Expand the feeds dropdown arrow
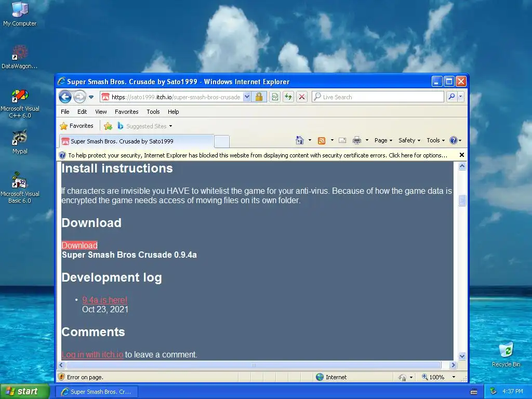The image size is (532, 399). [x=332, y=140]
